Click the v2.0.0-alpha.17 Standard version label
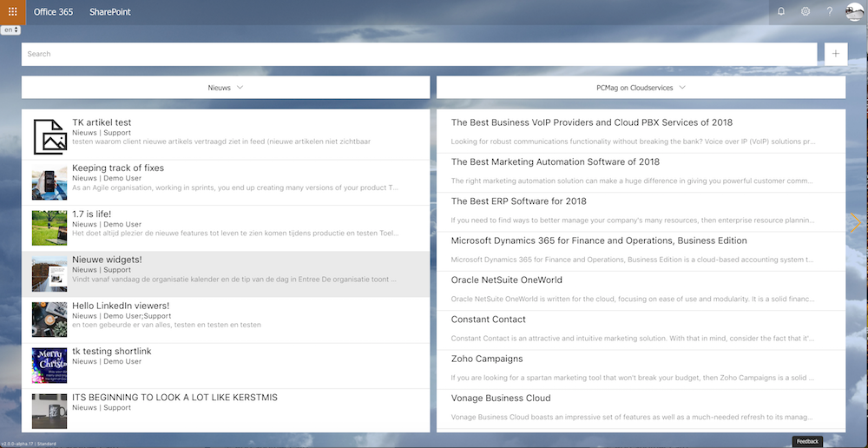 29,444
